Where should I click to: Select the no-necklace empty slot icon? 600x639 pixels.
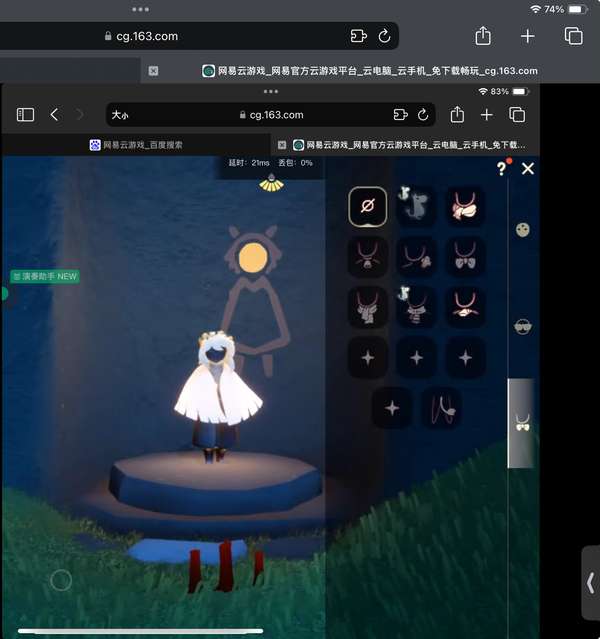368,206
